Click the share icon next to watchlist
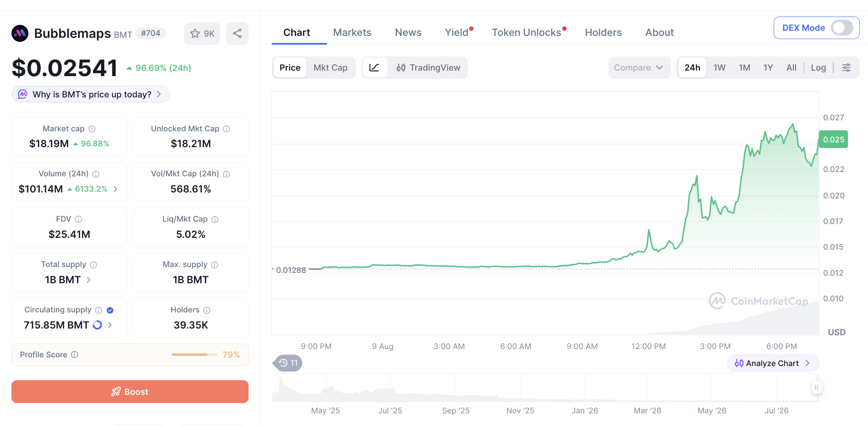The width and height of the screenshot is (868, 426). (x=237, y=34)
